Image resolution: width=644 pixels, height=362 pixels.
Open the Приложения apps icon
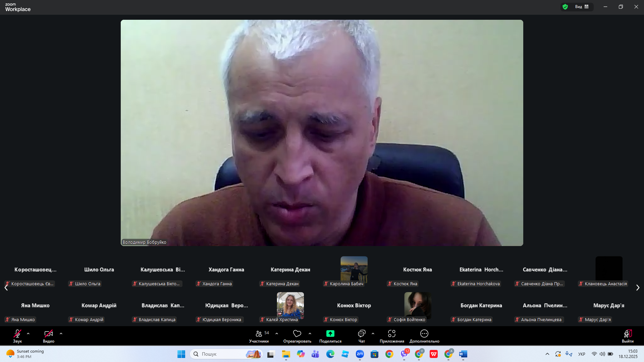[391, 334]
